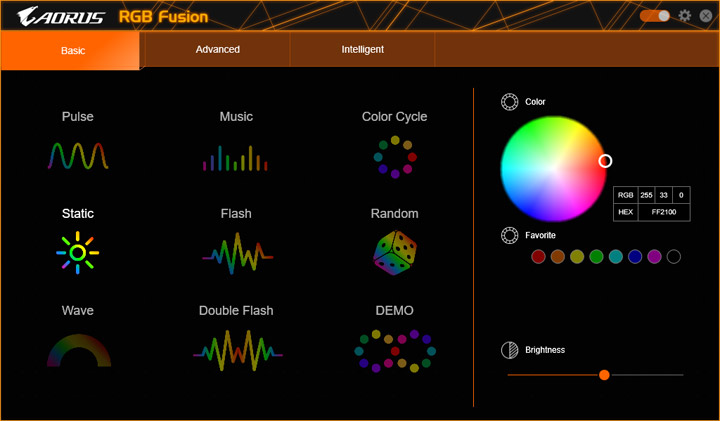Click the "Brightness" section heading
720x421 pixels.
[x=545, y=350]
